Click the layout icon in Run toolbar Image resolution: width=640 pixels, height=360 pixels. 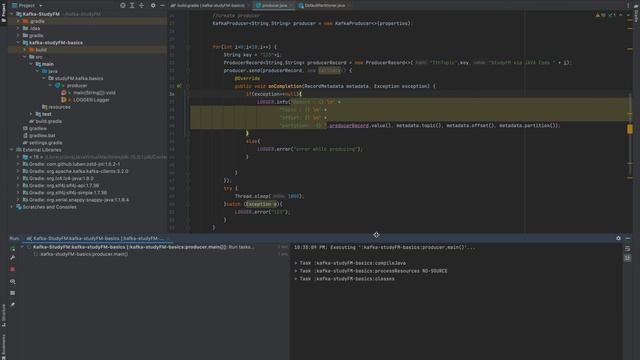point(13,293)
